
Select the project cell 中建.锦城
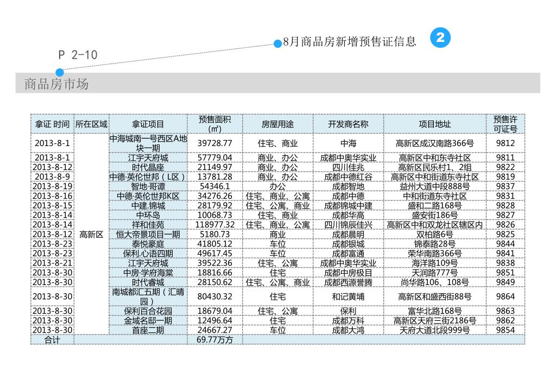pos(148,206)
